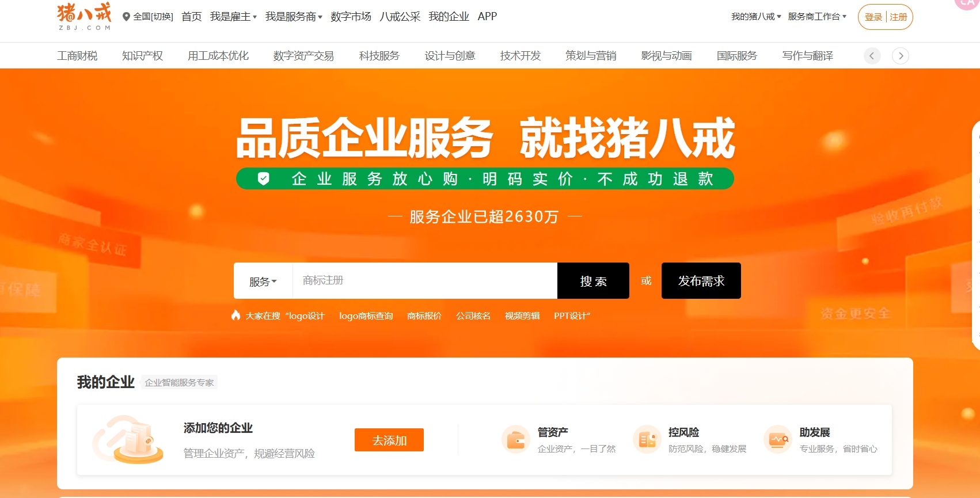Viewport: 980px width, 498px height.
Task: Click 企业资产，一目了然 description
Action: [576, 449]
